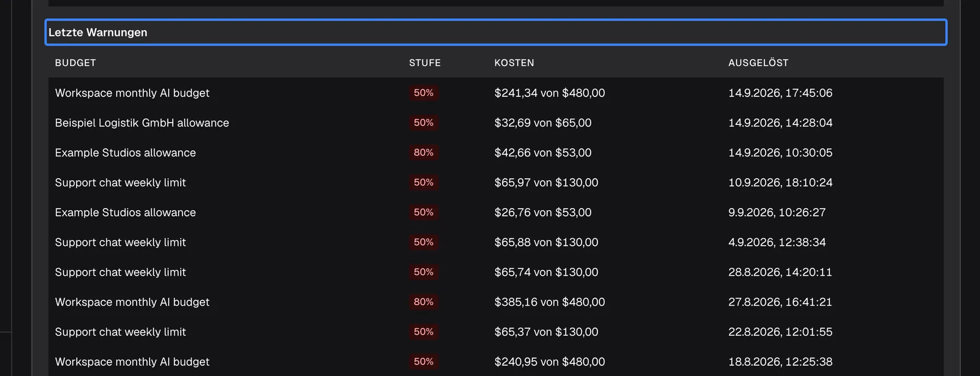Click the 50% badge beside $65,88 von $130,00
The width and height of the screenshot is (980, 376).
[424, 242]
